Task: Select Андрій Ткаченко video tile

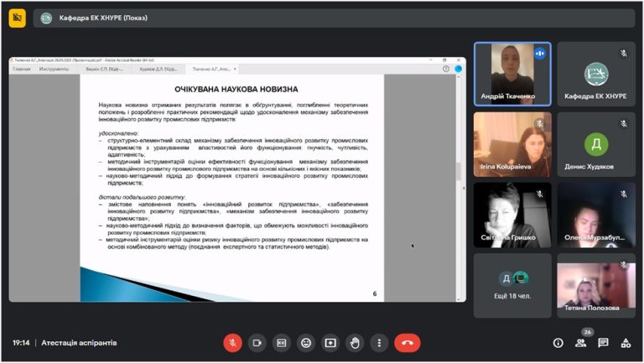Action: [512, 74]
